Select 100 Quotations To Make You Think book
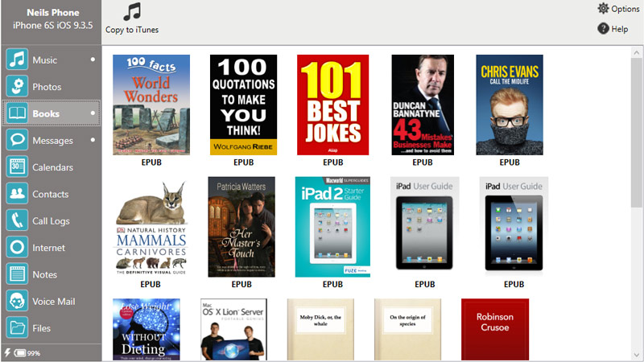This screenshot has height=362, width=644. click(x=244, y=105)
